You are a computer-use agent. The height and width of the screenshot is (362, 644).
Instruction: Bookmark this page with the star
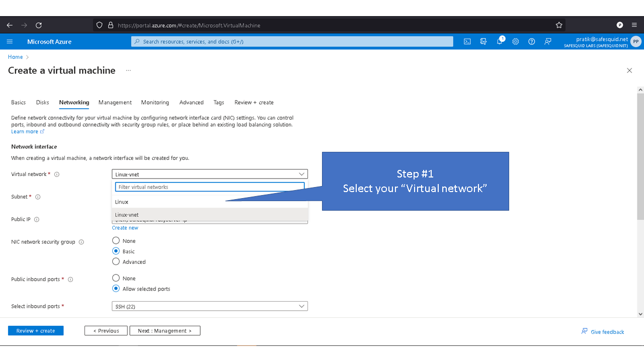(559, 25)
